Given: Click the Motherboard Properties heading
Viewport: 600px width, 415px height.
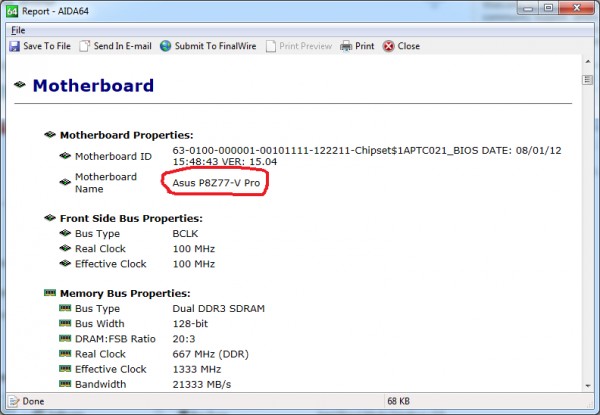Looking at the screenshot, I should (127, 135).
